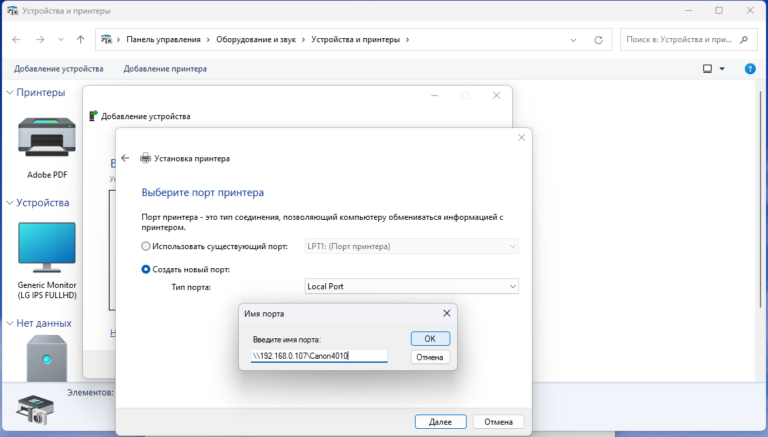Refresh the Devices and Printers view
This screenshot has width=768, height=437.
(598, 40)
